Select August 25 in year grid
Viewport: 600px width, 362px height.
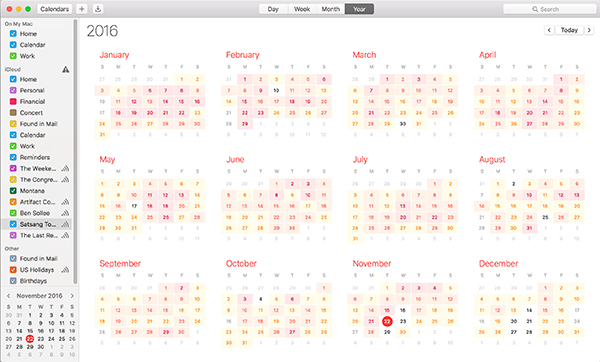(545, 217)
